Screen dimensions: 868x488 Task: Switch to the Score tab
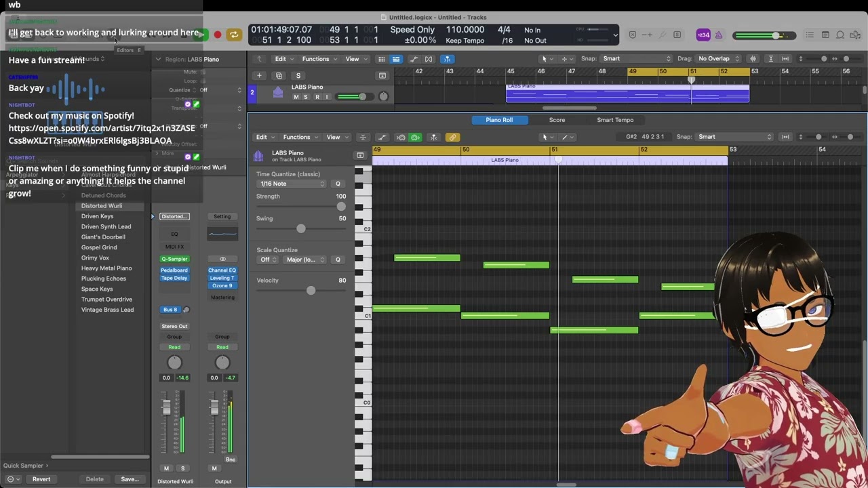tap(557, 120)
